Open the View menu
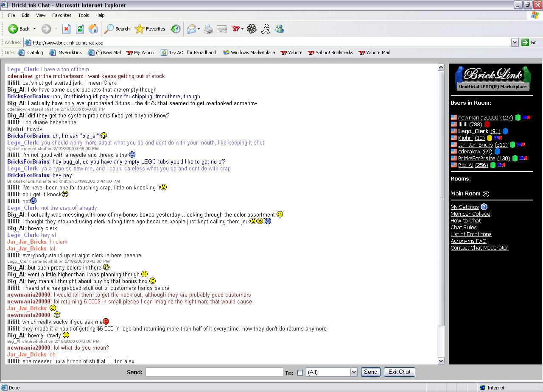The image size is (543, 392). 41,15
